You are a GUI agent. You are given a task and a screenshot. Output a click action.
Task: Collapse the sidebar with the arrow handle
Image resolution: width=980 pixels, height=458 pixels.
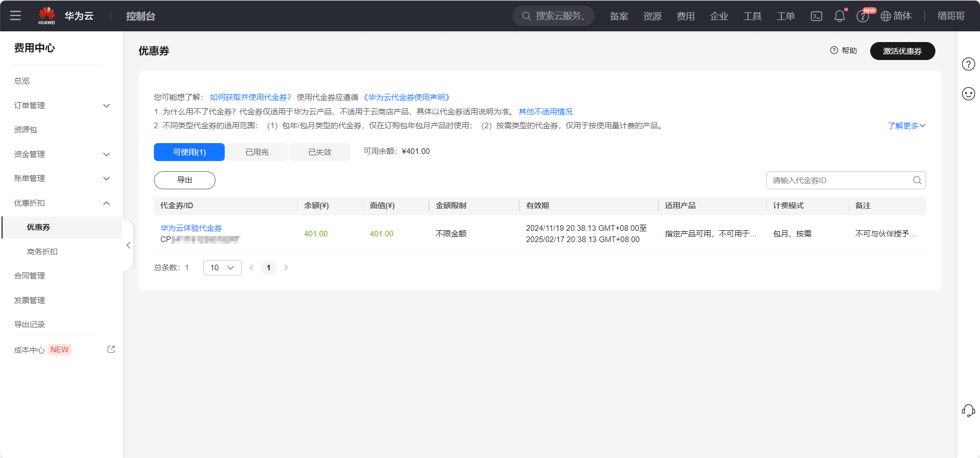[x=128, y=245]
